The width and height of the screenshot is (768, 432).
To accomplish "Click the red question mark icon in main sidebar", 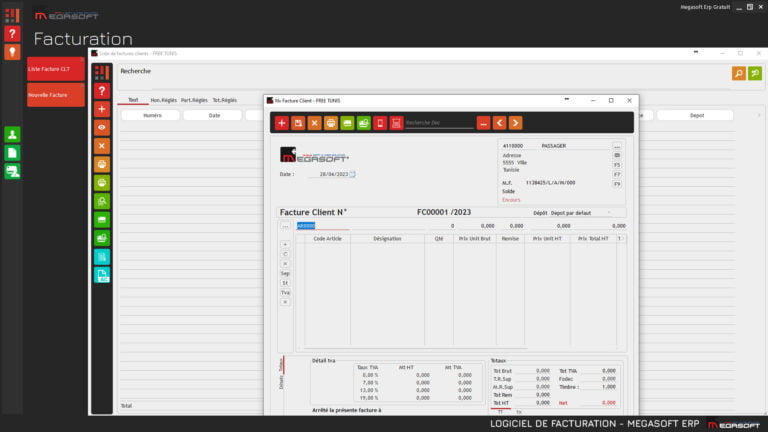I will point(12,34).
